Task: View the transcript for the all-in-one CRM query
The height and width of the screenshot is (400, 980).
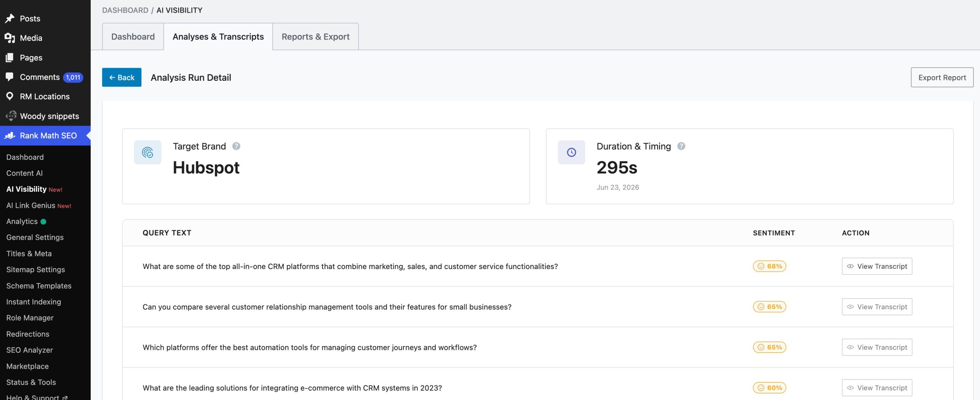Action: [x=877, y=266]
